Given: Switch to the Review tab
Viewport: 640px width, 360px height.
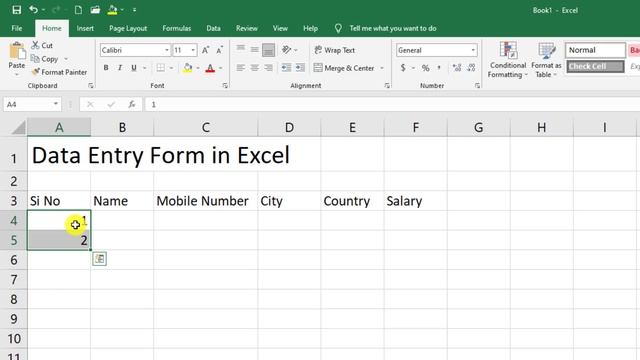Looking at the screenshot, I should click(x=247, y=28).
